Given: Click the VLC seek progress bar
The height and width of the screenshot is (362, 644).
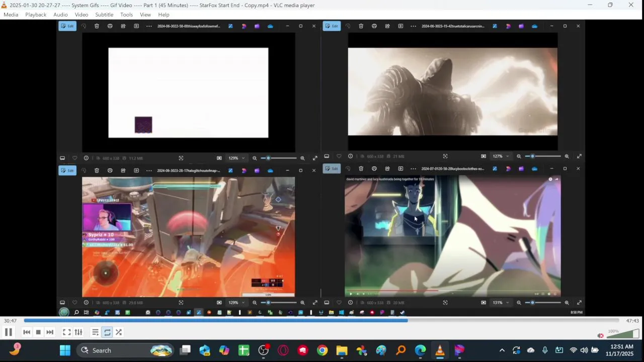Looking at the screenshot, I should coord(321,320).
